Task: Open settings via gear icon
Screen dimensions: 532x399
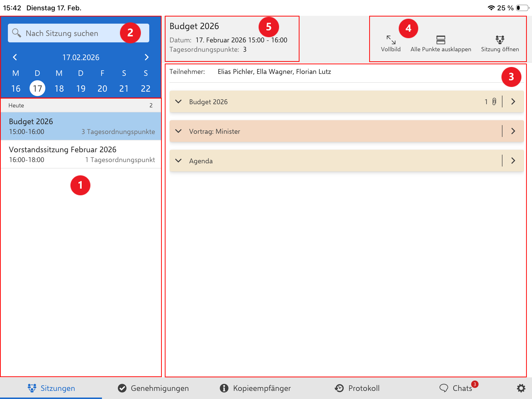Action: [x=521, y=388]
